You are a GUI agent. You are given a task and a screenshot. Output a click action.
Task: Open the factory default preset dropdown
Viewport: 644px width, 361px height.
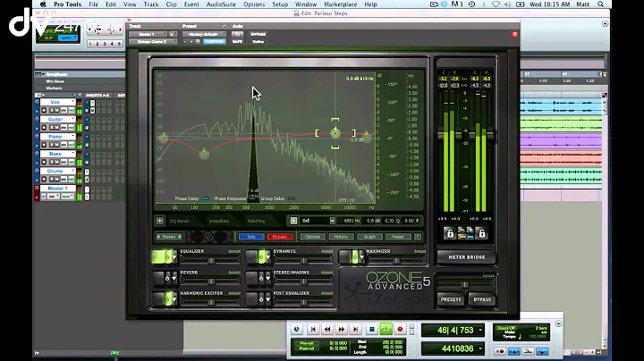click(x=204, y=35)
